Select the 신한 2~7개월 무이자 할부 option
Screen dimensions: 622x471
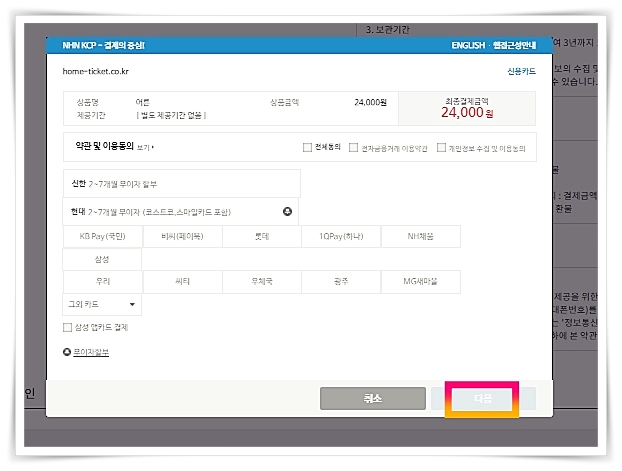click(181, 183)
